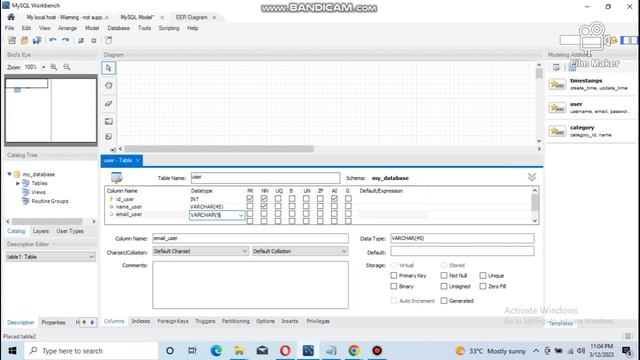Open a model file from the toolbar

(x=24, y=40)
